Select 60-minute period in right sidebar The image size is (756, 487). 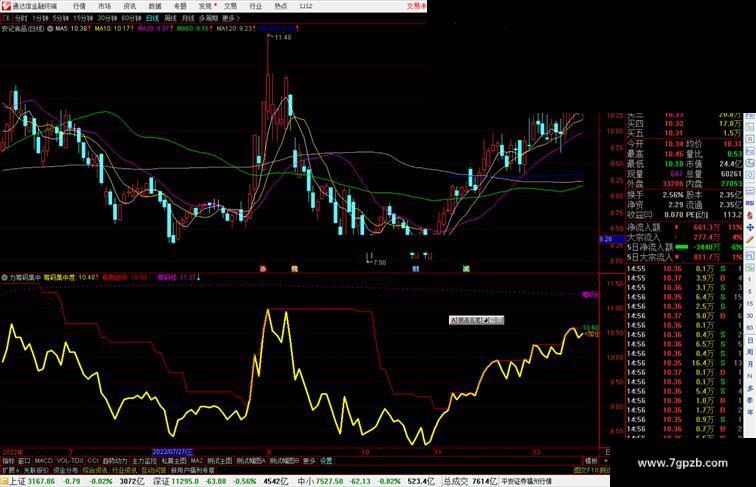[750, 328]
